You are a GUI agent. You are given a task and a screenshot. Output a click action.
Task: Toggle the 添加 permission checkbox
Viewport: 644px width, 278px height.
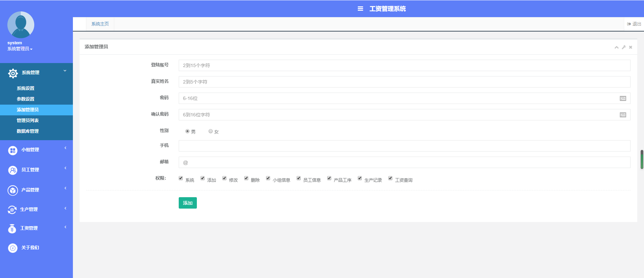tap(203, 178)
